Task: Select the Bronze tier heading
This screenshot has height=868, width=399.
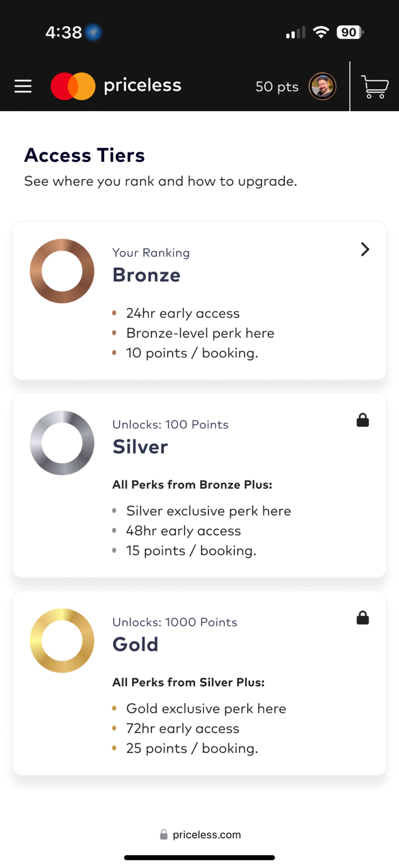Action: (x=146, y=275)
